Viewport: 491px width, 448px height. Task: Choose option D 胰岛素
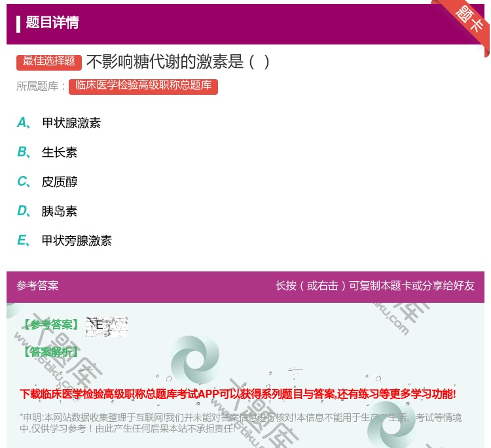[x=47, y=211]
